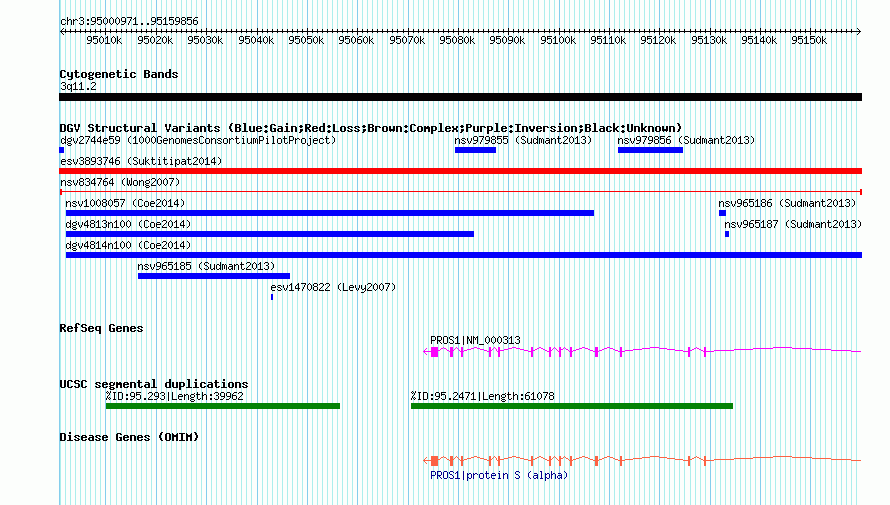Click the 95080k ruler tick label
The width and height of the screenshot is (890, 505).
(457, 40)
